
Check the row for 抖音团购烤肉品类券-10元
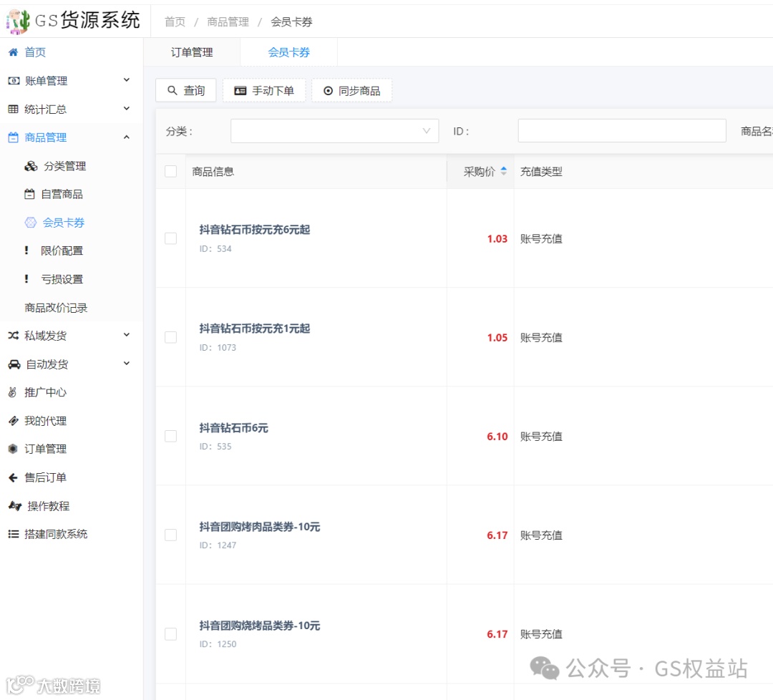click(170, 535)
